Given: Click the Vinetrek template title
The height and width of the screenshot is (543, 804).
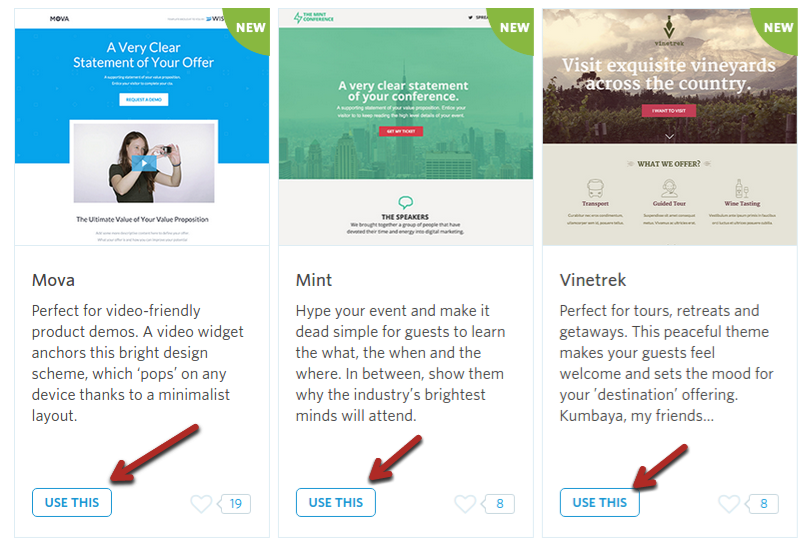Looking at the screenshot, I should [593, 280].
